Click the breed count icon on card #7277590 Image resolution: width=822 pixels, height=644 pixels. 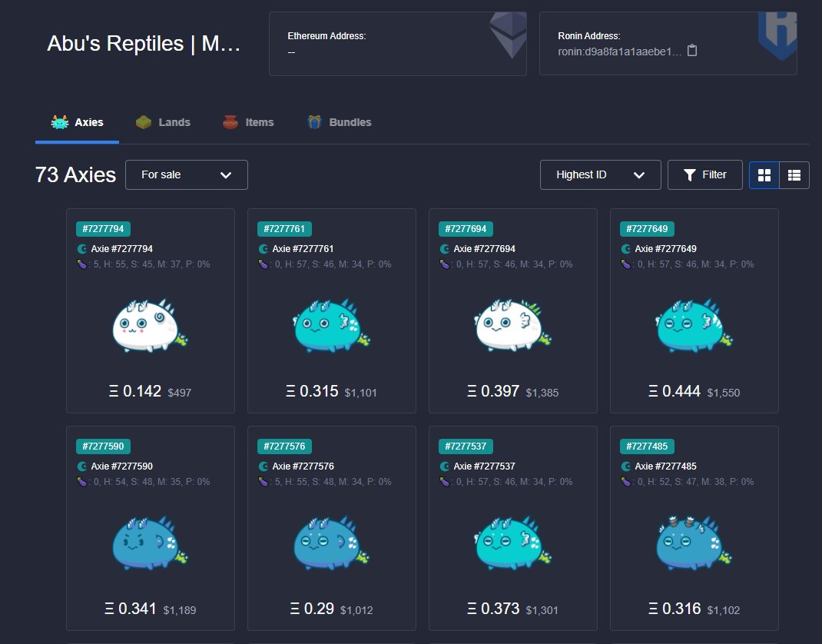click(x=81, y=482)
